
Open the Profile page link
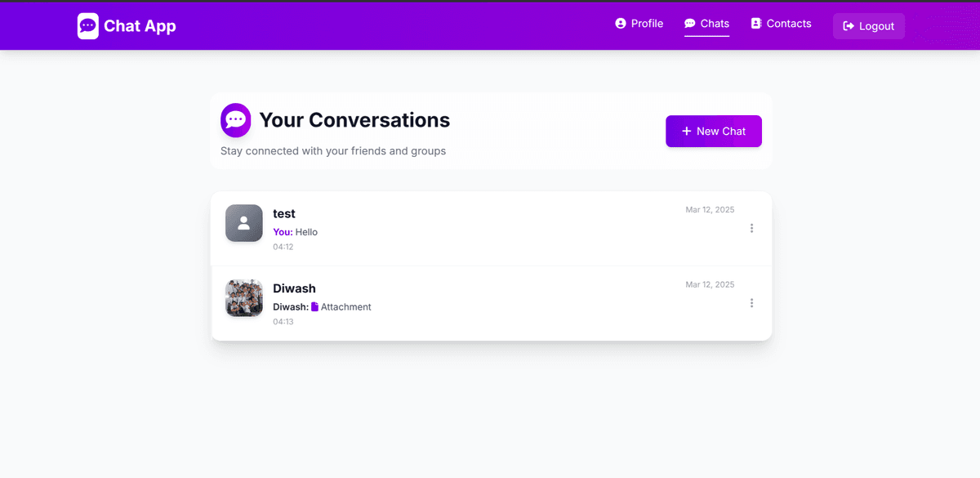point(639,24)
